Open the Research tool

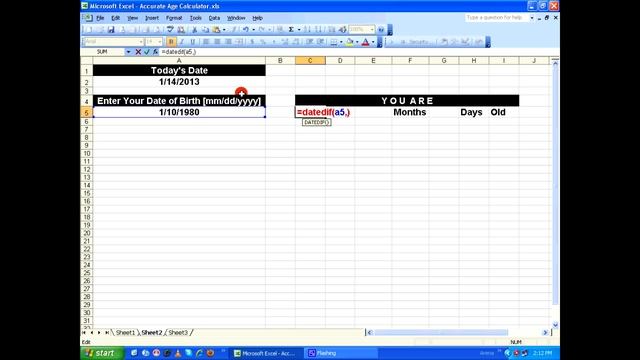tap(181, 30)
